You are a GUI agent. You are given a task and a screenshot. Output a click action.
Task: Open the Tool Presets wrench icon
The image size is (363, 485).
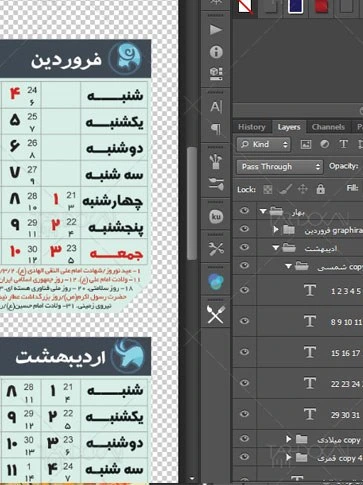pos(216,249)
